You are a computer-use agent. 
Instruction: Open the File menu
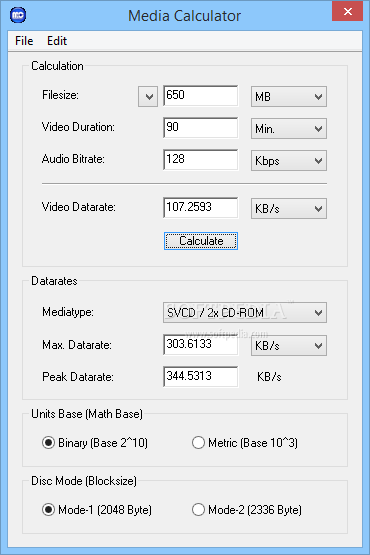pyautogui.click(x=24, y=41)
